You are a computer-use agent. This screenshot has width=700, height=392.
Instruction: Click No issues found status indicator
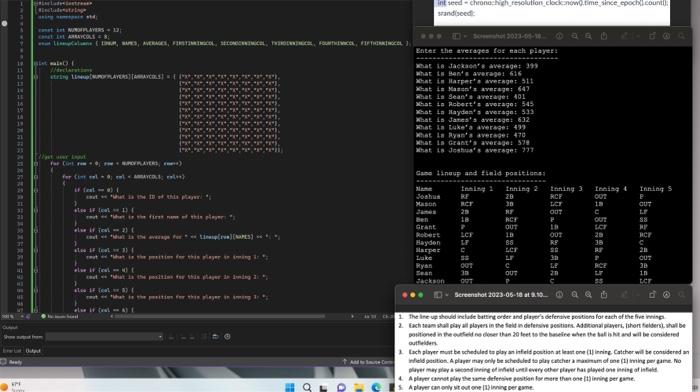tap(59, 317)
